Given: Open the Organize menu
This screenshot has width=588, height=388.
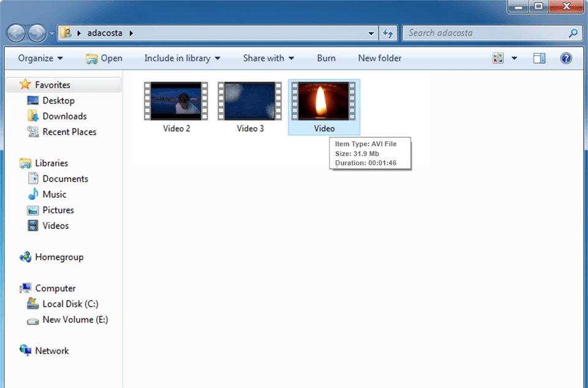Looking at the screenshot, I should [x=40, y=58].
